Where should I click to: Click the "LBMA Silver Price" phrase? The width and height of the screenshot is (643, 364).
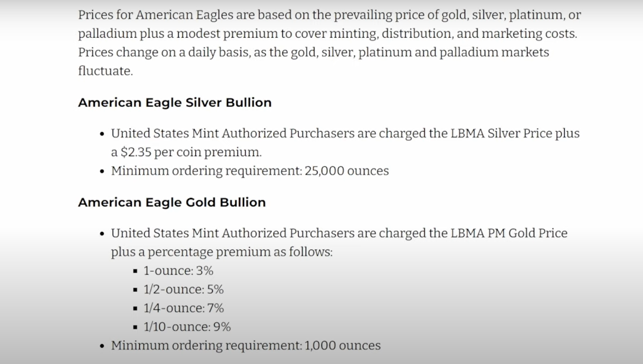[505, 133]
